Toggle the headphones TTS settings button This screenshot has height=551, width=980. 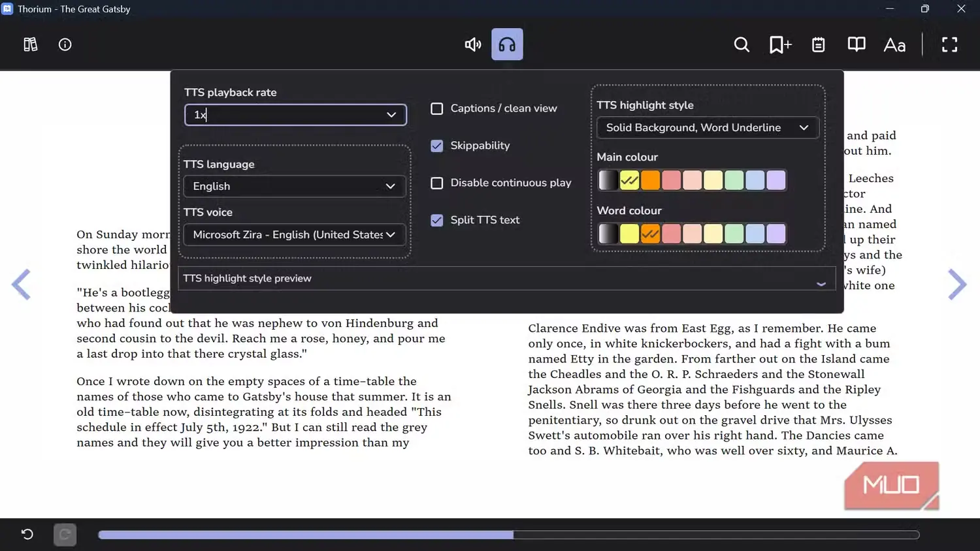(x=507, y=44)
